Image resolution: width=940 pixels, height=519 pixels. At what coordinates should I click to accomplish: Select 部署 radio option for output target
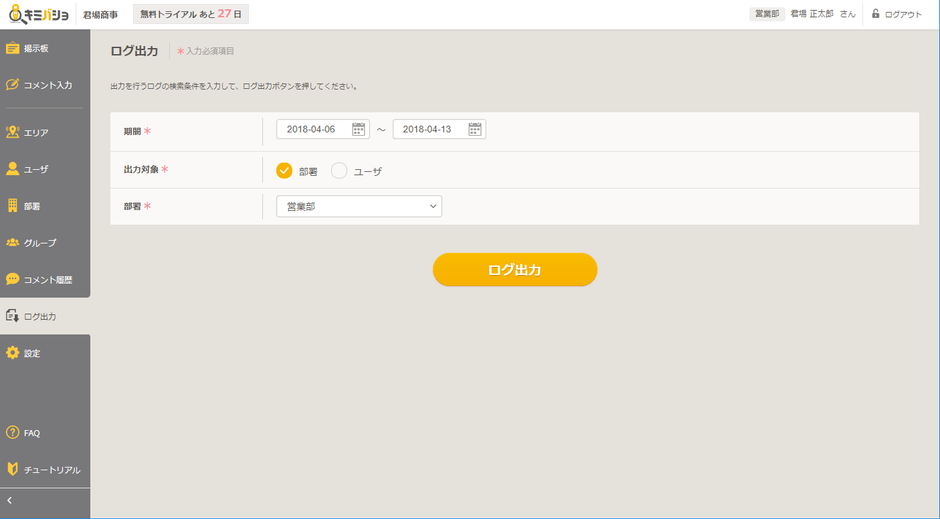(x=284, y=170)
